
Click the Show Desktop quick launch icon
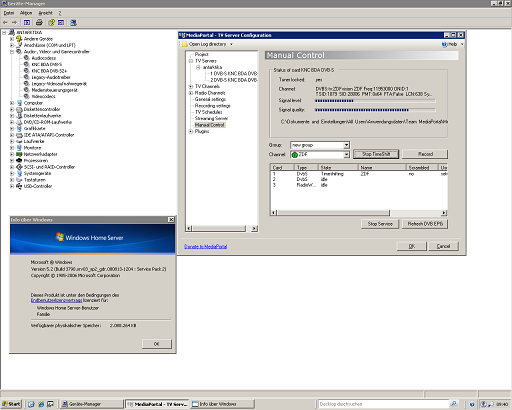[50, 404]
